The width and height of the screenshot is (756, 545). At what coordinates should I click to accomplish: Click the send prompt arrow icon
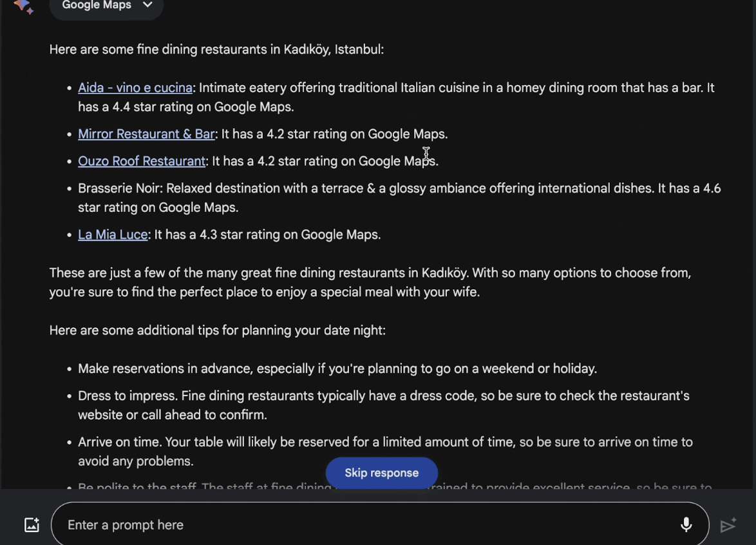(x=728, y=524)
